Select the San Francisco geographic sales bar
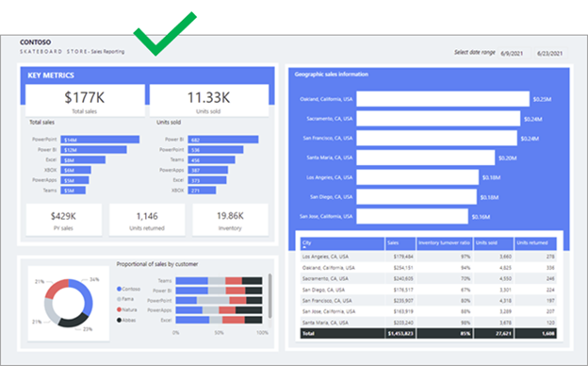 click(x=437, y=138)
